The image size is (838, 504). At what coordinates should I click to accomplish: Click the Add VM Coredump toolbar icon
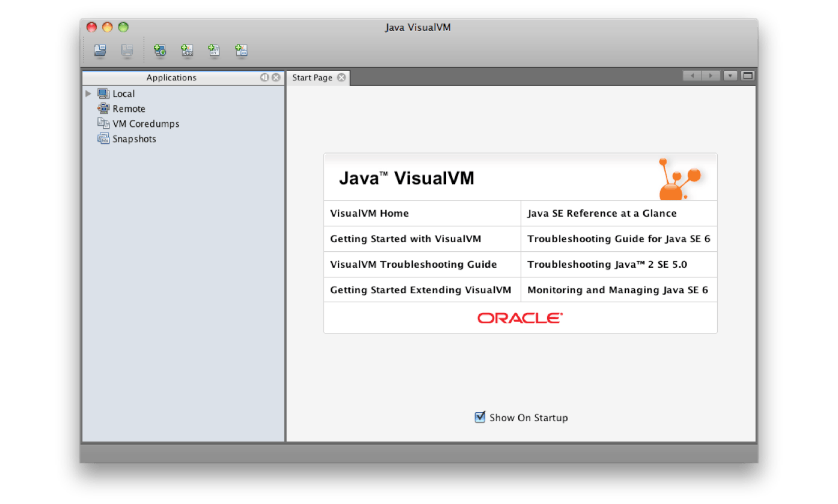tap(214, 50)
